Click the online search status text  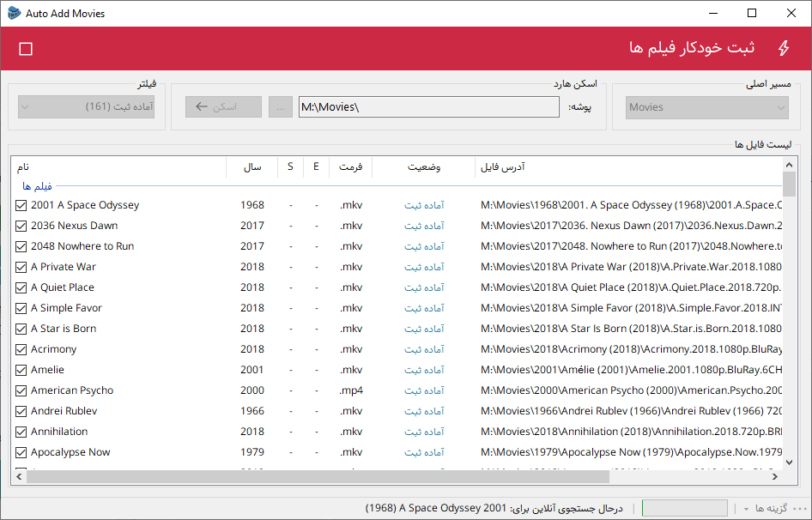494,508
